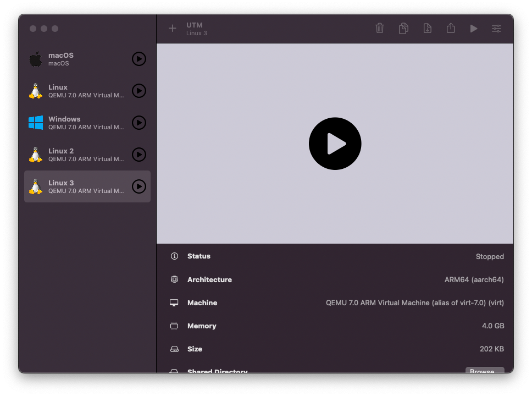Start the macOS VM from the sidebar
The width and height of the screenshot is (532, 396).
click(138, 59)
